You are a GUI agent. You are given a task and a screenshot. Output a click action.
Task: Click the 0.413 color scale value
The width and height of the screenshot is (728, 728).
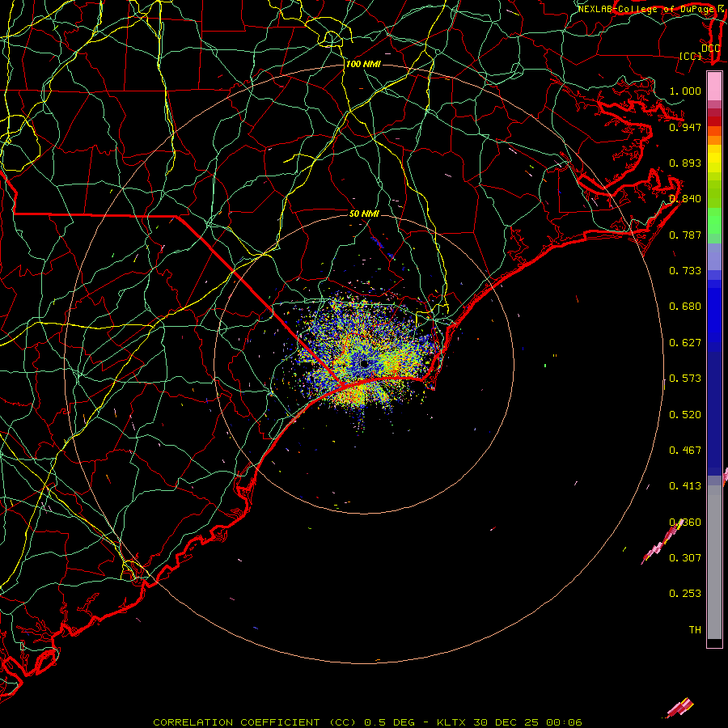[x=685, y=486]
